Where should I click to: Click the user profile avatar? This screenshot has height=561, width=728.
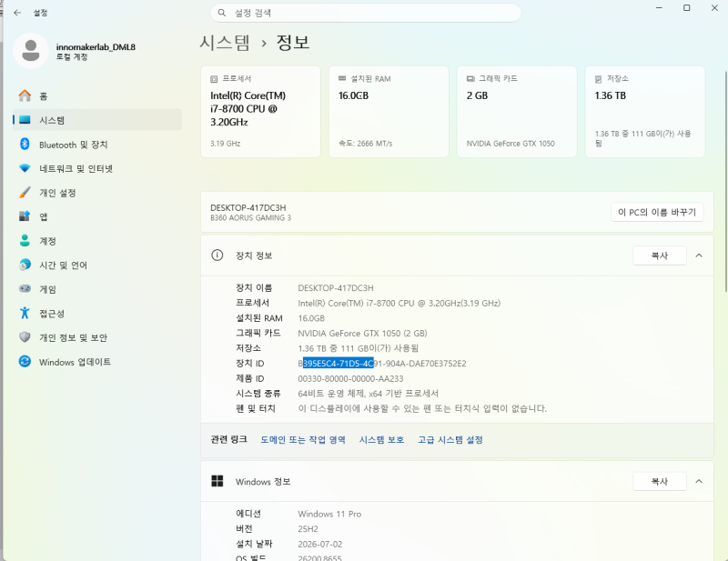point(31,51)
